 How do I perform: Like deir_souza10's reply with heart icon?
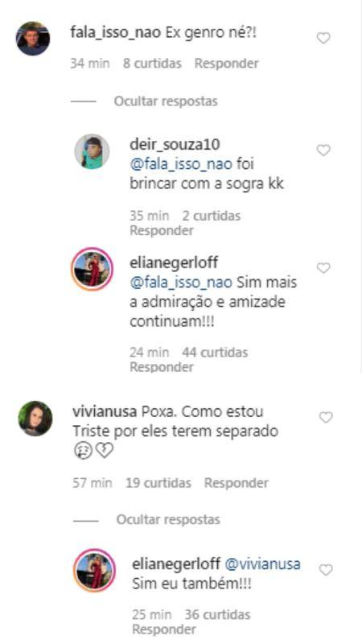[323, 151]
